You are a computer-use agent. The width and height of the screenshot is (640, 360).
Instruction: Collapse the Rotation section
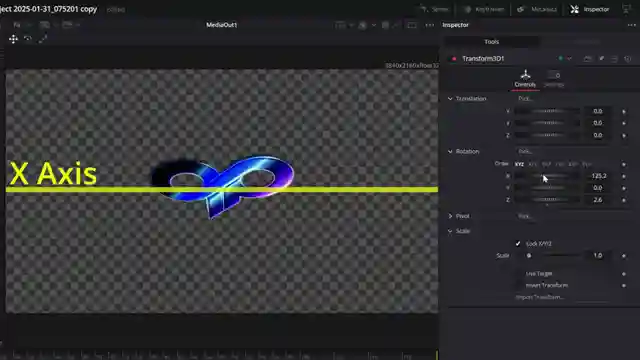(450, 151)
